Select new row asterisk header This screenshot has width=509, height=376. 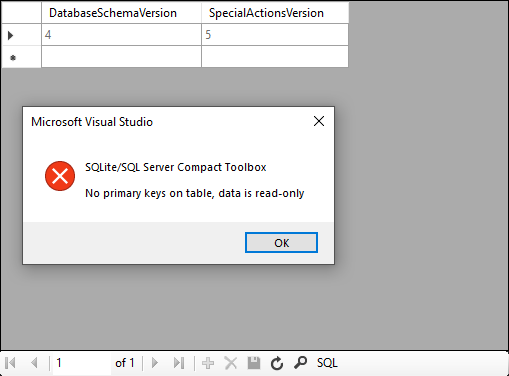point(21,57)
